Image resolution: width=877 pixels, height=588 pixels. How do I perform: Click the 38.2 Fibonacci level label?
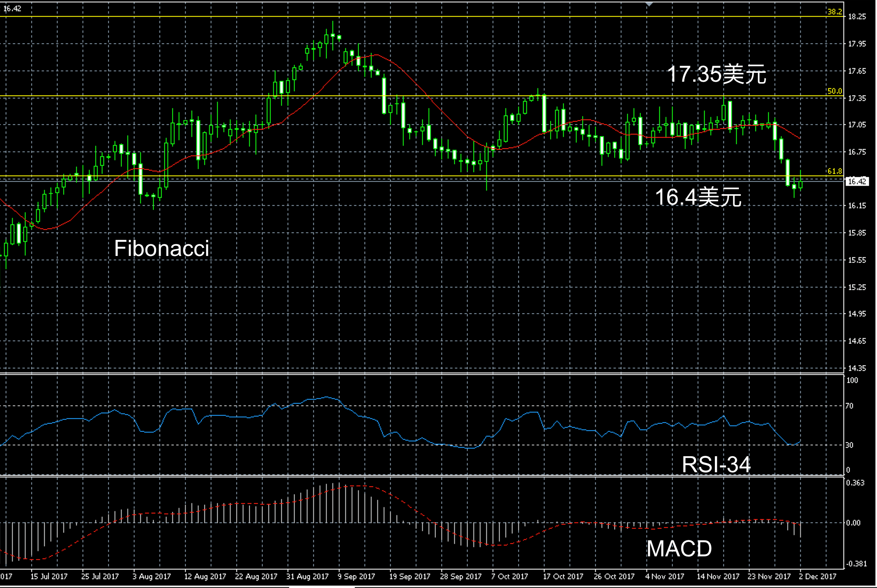pos(834,12)
